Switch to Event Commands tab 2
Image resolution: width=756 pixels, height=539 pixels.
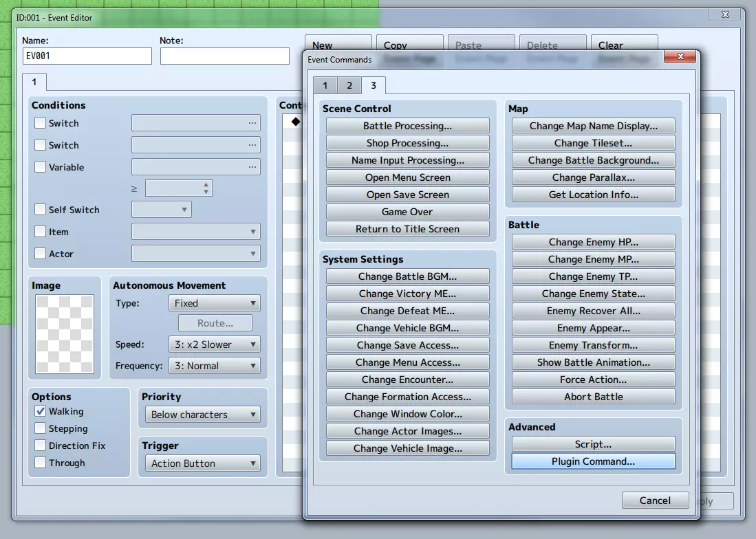pos(349,86)
